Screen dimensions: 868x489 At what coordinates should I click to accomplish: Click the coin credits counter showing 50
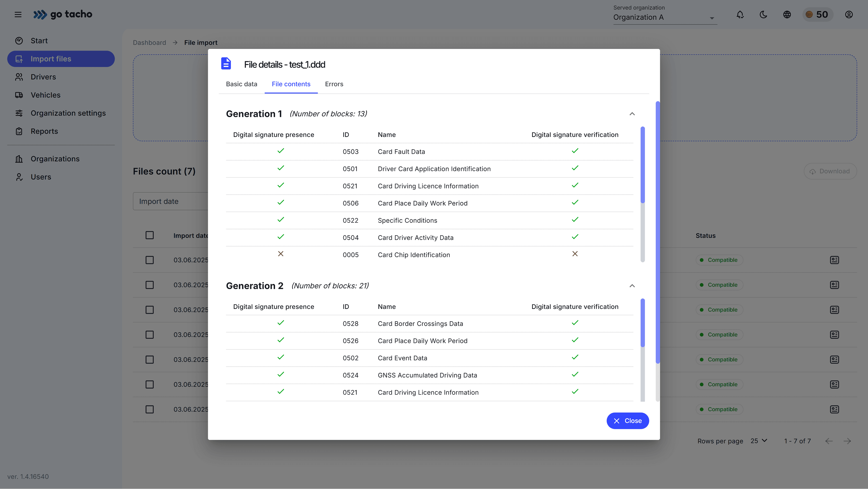(817, 14)
